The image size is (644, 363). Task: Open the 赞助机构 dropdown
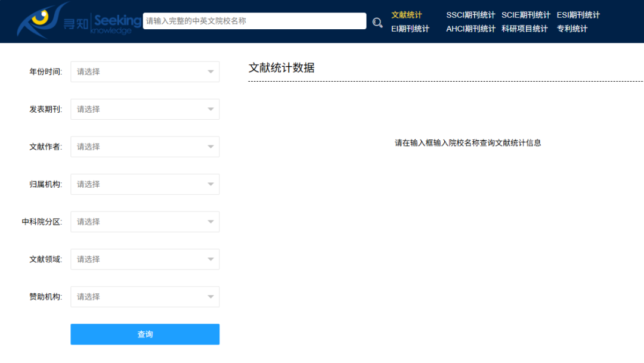coord(145,297)
